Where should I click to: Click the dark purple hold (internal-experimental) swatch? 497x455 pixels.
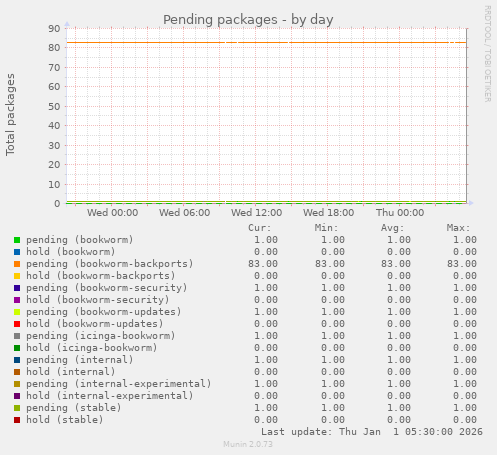pos(17,396)
